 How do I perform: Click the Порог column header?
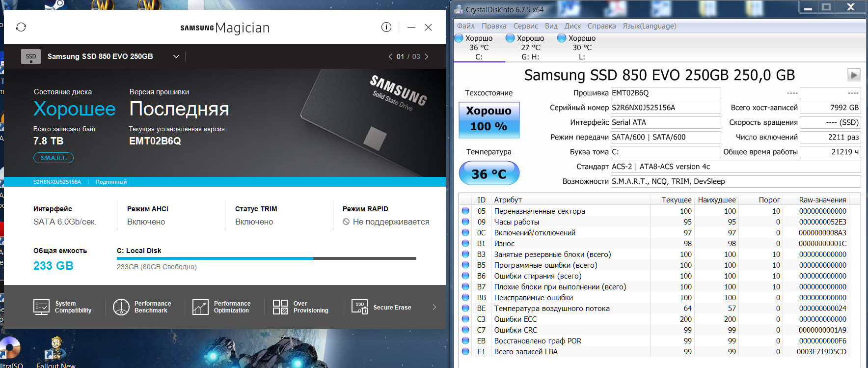click(761, 199)
